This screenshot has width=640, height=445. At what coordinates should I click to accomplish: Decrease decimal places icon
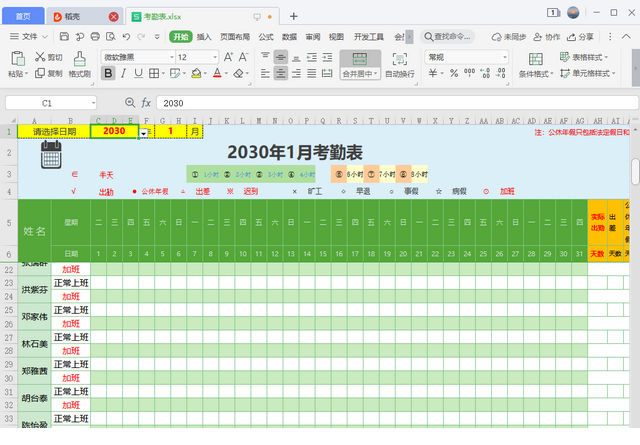(501, 73)
